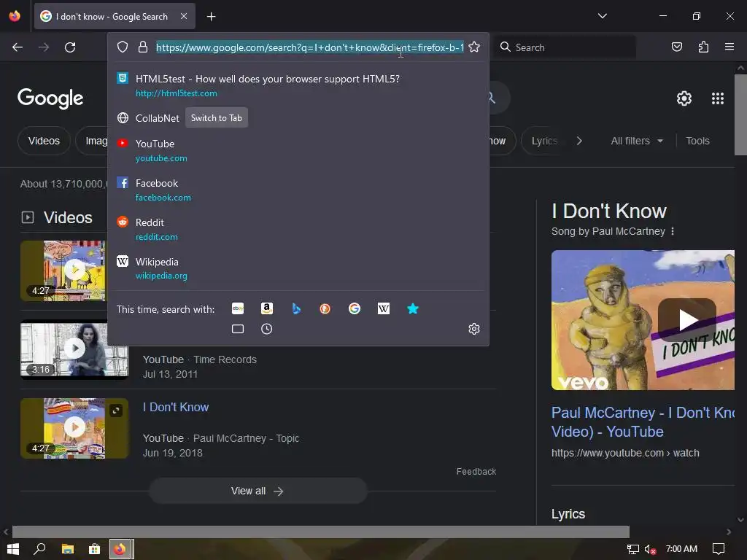Search open tabs shortcut icon
Image resolution: width=747 pixels, height=560 pixels.
click(238, 329)
